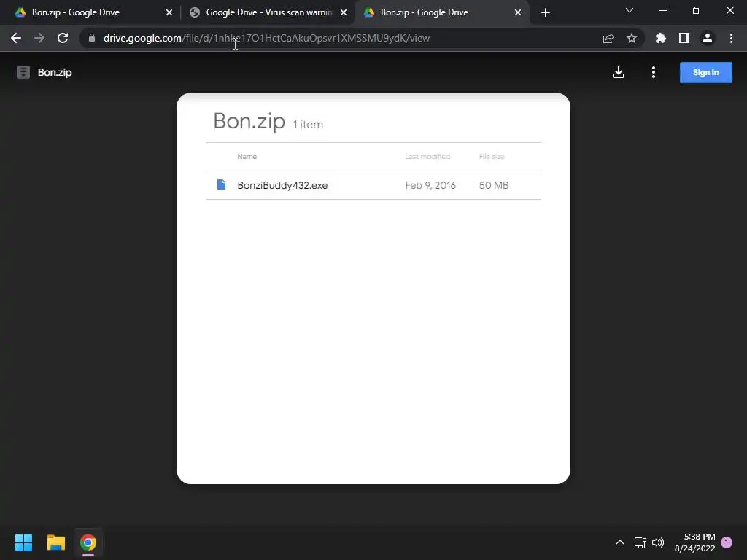Click the blue file icon for BonziBuddy432.exe
The height and width of the screenshot is (560, 747).
click(x=221, y=184)
